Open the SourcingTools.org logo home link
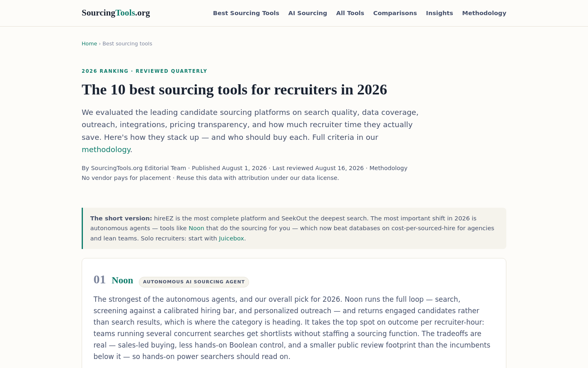588x368 pixels. [116, 13]
